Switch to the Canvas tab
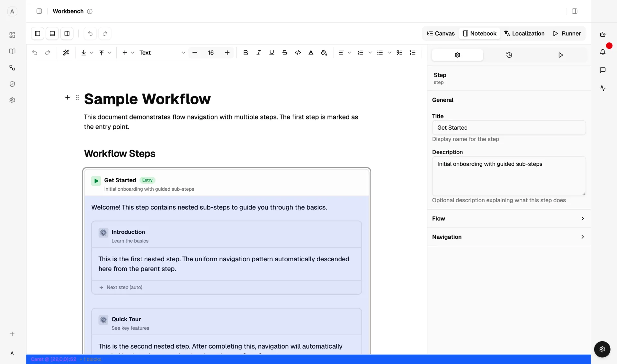Screen dimensions: 617x364 [x=441, y=33]
